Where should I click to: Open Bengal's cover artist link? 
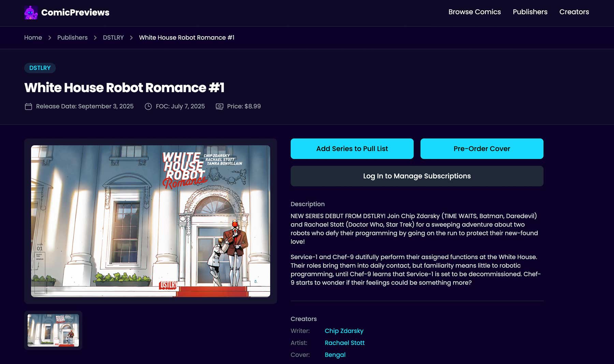[x=335, y=355]
